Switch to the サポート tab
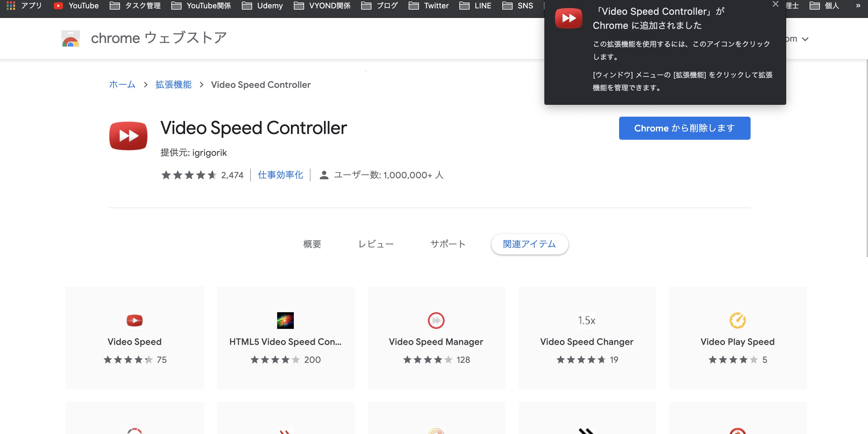 coord(448,244)
